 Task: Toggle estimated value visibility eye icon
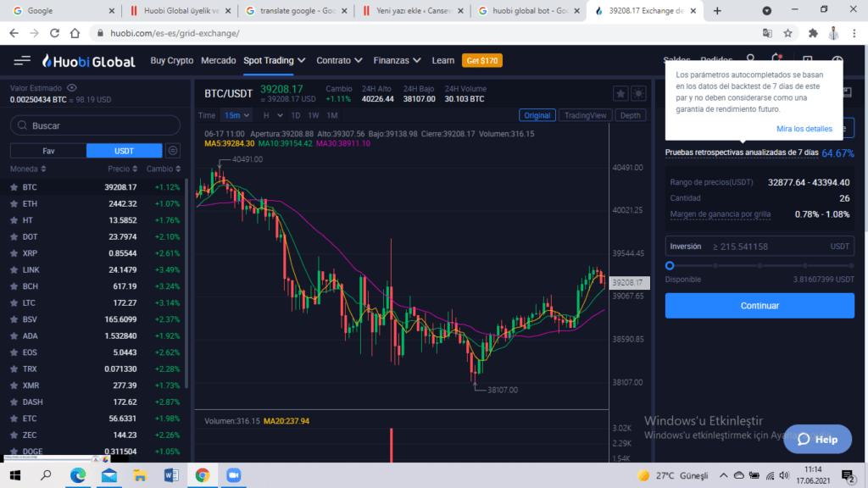[72, 88]
